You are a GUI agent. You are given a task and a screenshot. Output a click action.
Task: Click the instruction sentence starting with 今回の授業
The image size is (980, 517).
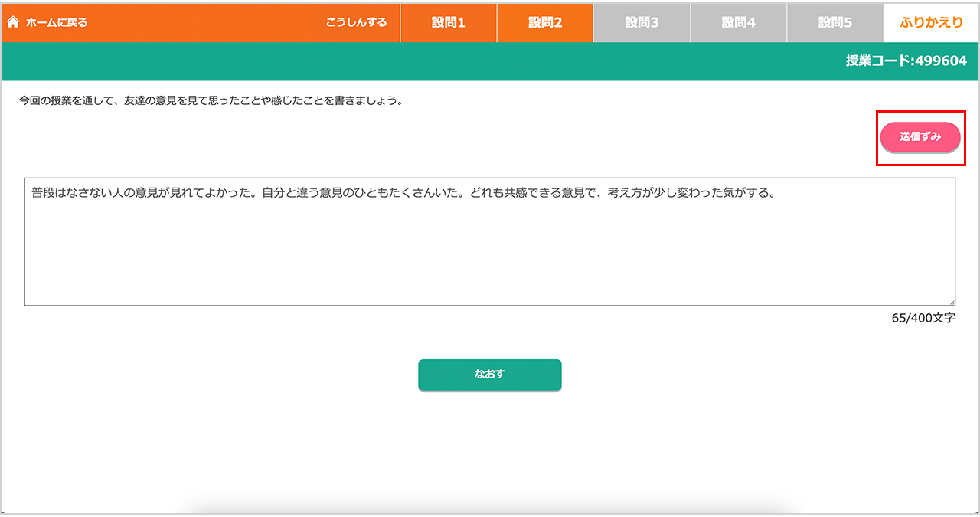tap(211, 100)
